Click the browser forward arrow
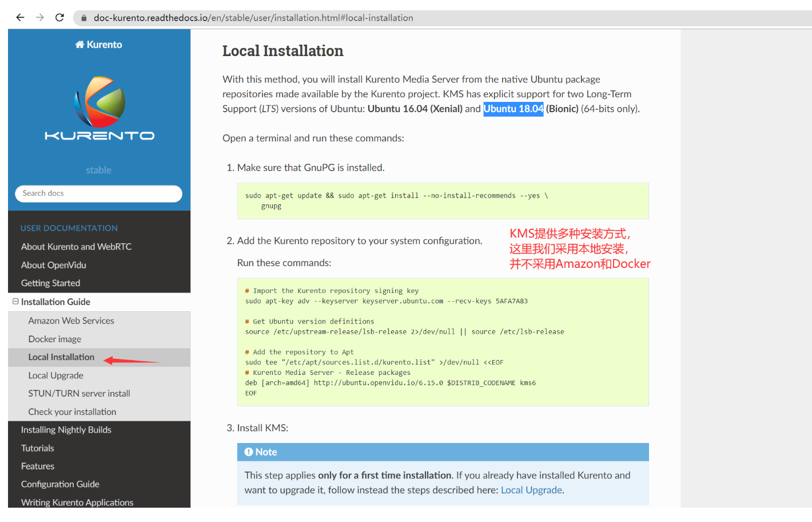Viewport: 812px width, 522px height. point(40,18)
